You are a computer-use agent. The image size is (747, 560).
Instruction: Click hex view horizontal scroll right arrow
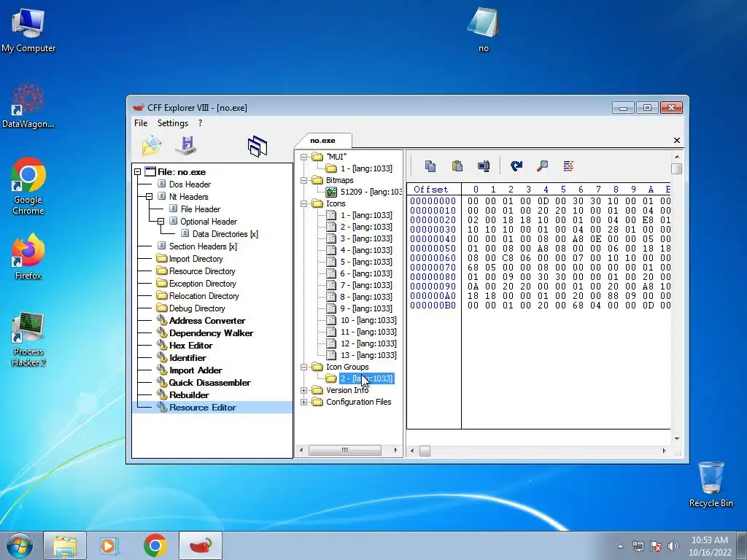[x=664, y=451]
